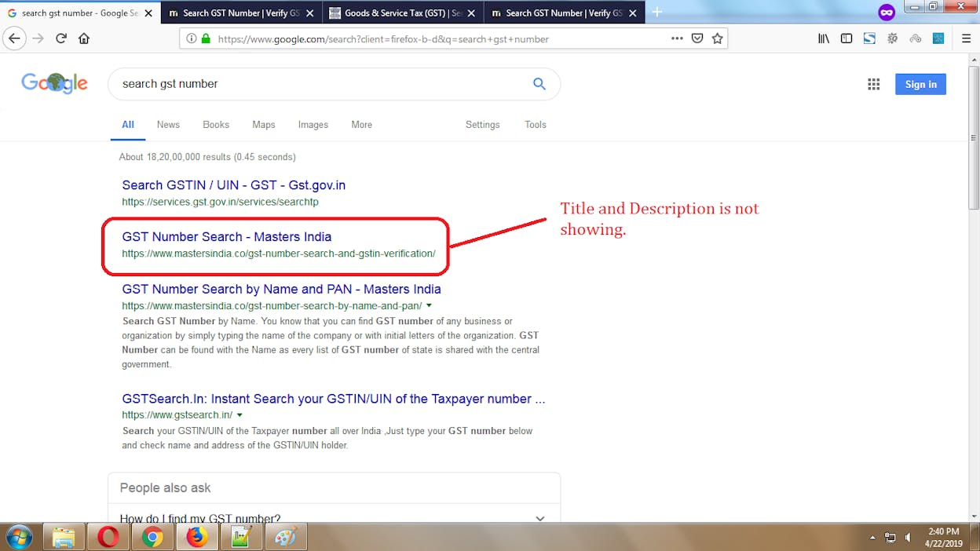The width and height of the screenshot is (980, 551).
Task: Save page to Pocket
Action: coord(697,38)
